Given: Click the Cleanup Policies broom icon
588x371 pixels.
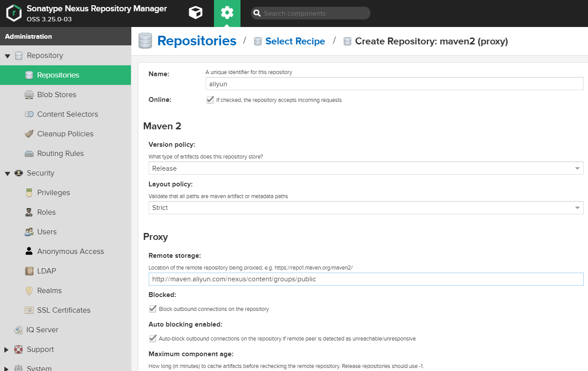Looking at the screenshot, I should (x=29, y=134).
